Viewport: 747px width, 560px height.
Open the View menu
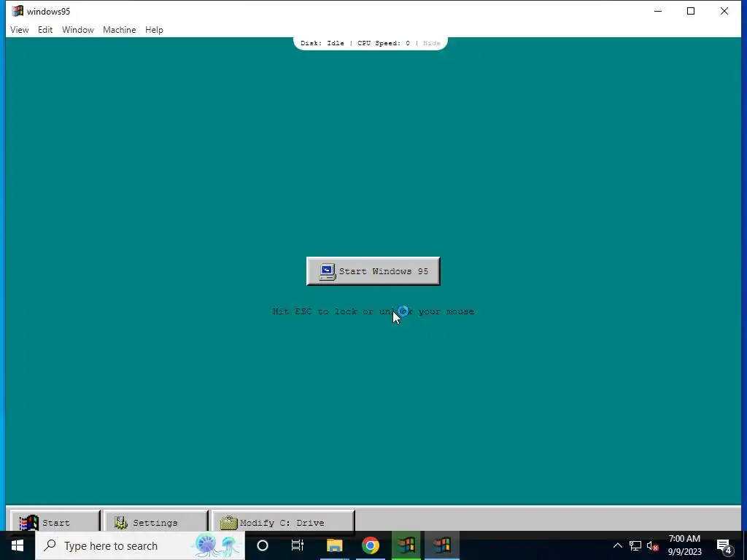coord(20,29)
